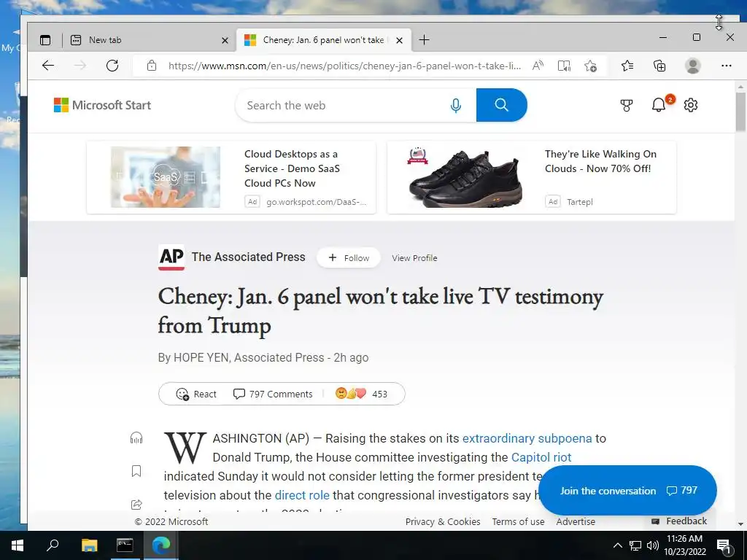Viewport: 747px width, 560px height.
Task: Open the Action Center notification icon
Action: click(x=724, y=545)
